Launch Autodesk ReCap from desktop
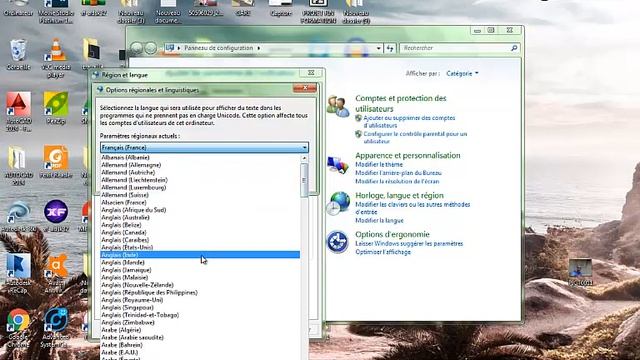The image size is (640, 360). [18, 273]
